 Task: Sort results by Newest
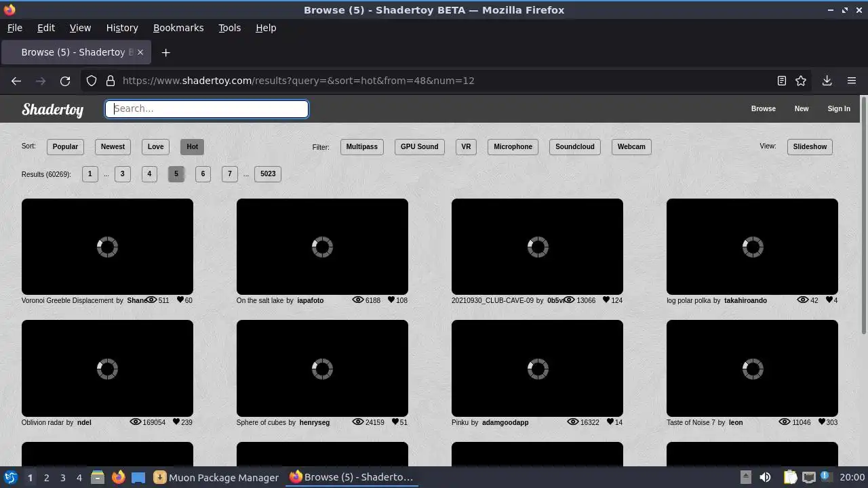113,146
